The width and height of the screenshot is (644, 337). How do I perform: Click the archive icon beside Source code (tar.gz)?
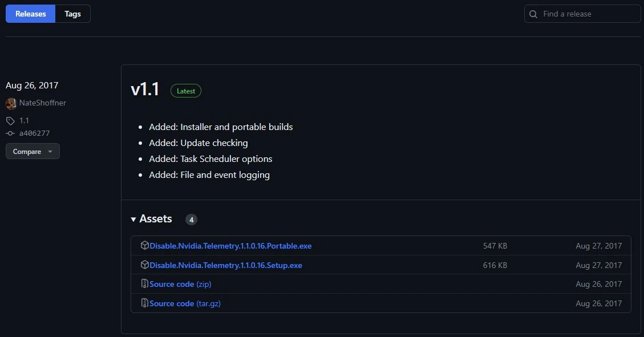144,303
